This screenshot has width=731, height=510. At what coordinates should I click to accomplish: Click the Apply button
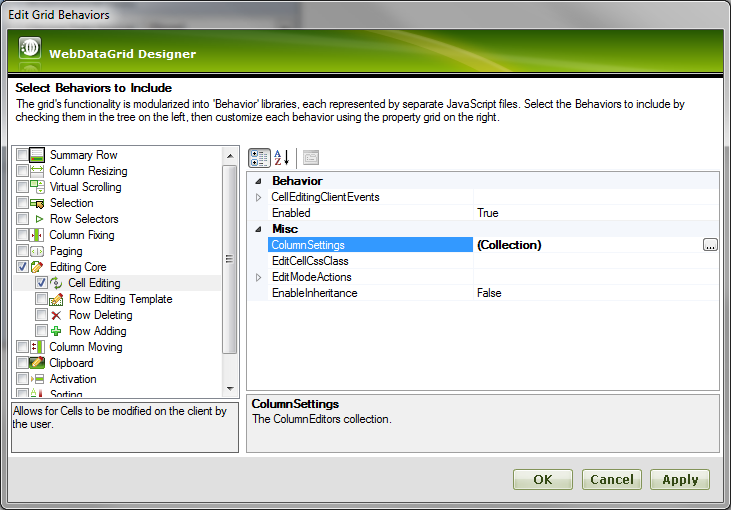[x=680, y=480]
